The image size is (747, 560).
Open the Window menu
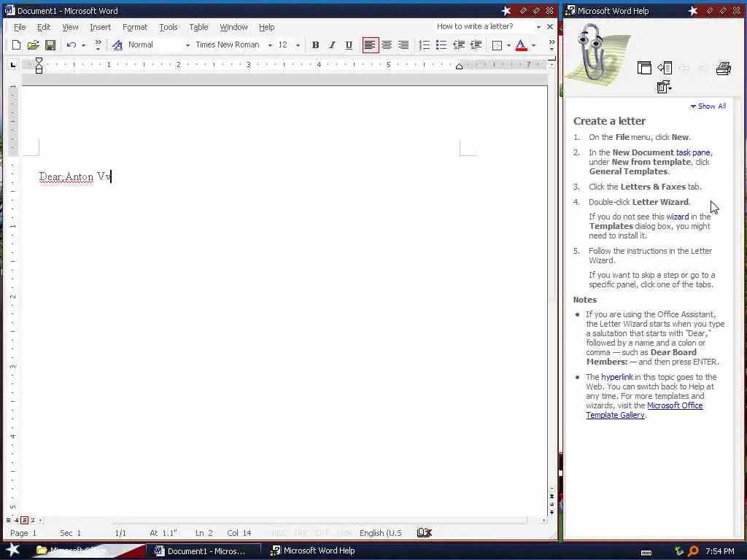click(x=233, y=27)
